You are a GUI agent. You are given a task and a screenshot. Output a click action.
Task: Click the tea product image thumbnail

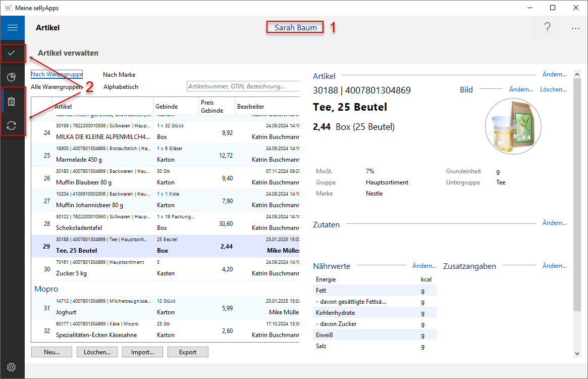pos(513,125)
